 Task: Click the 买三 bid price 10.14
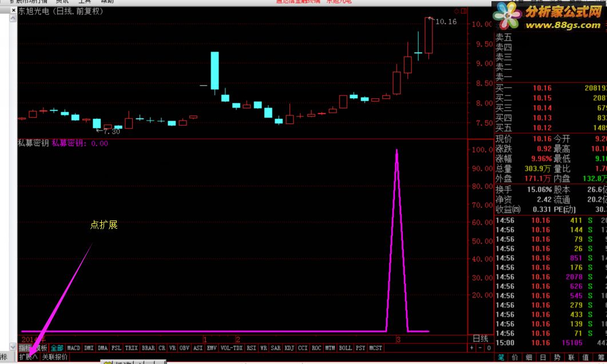point(542,108)
